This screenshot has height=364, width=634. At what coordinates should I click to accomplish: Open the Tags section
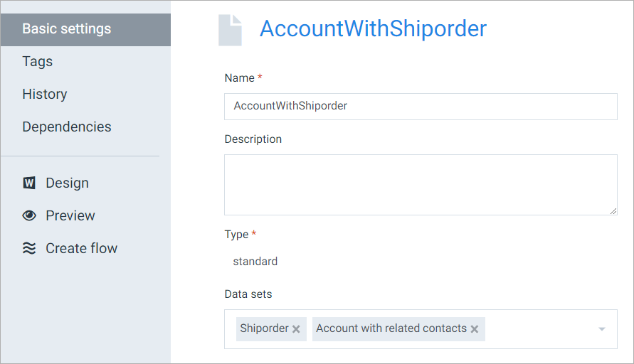(x=37, y=61)
